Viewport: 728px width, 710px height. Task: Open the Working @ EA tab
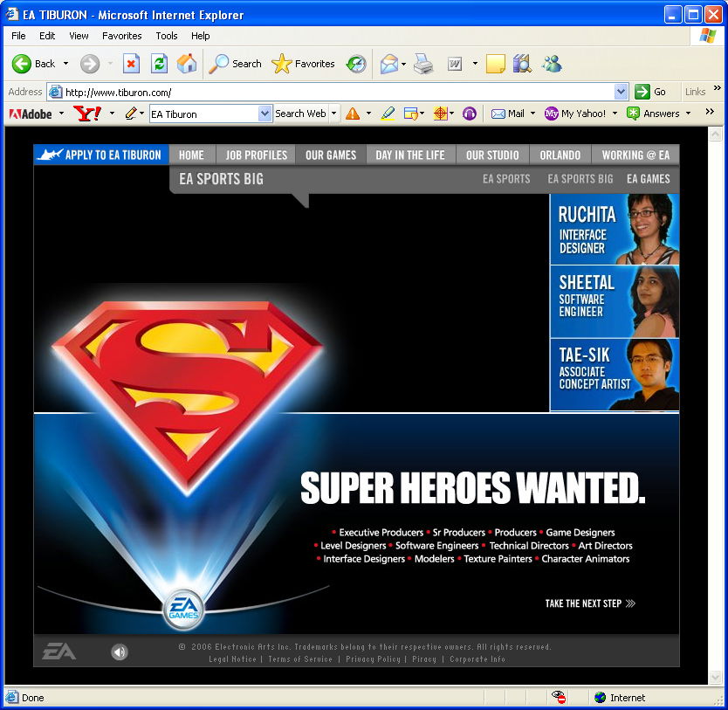coord(635,155)
